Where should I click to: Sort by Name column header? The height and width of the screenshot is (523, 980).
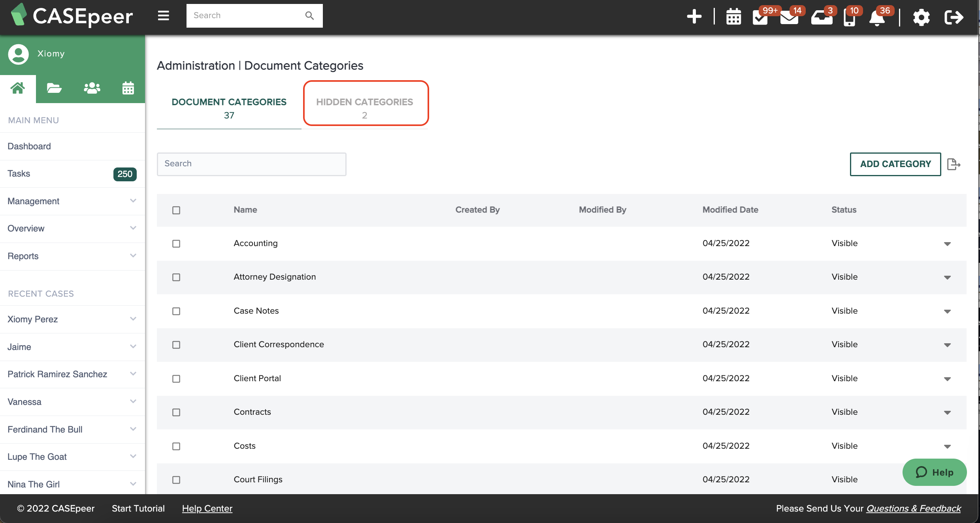click(245, 210)
